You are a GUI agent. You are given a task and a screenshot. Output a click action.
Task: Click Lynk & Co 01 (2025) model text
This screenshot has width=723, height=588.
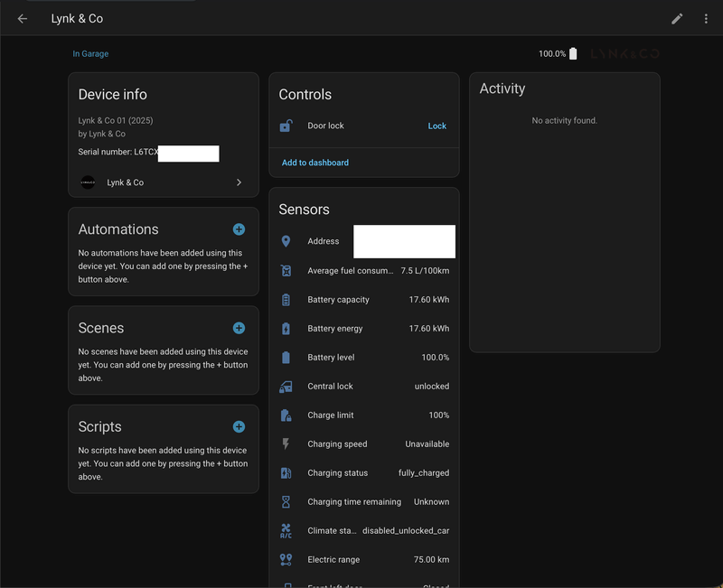[116, 120]
